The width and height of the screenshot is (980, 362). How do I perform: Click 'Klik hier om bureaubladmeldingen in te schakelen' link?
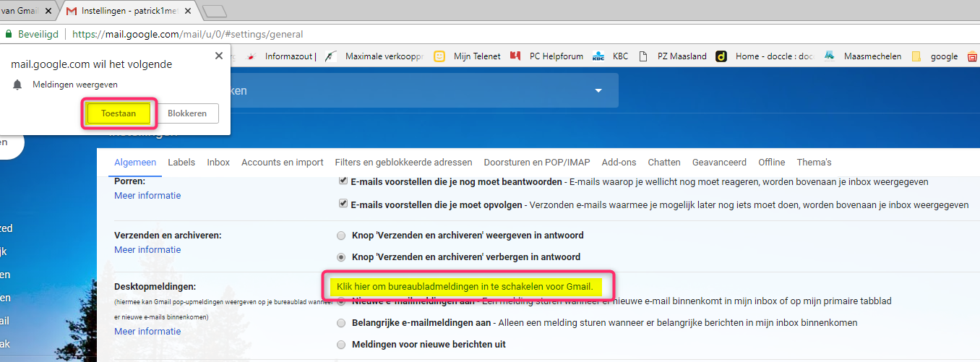tap(465, 286)
